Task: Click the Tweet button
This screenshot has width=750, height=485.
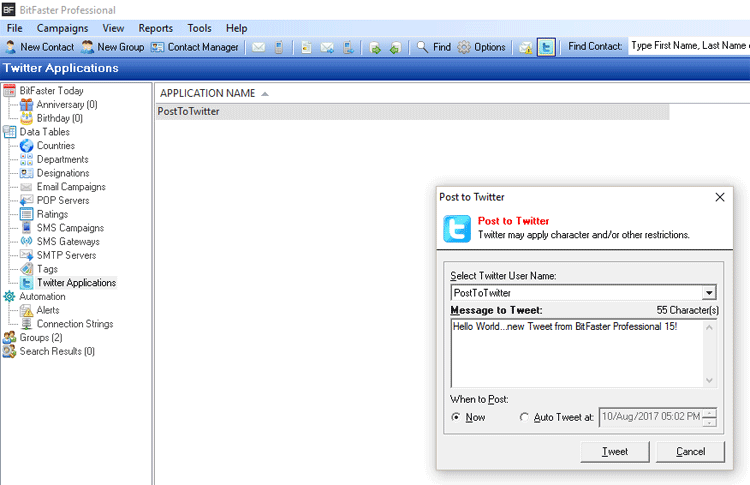Action: coord(615,452)
